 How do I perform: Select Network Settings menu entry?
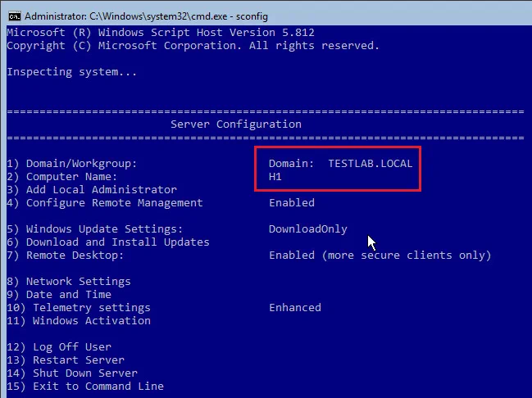click(x=69, y=282)
